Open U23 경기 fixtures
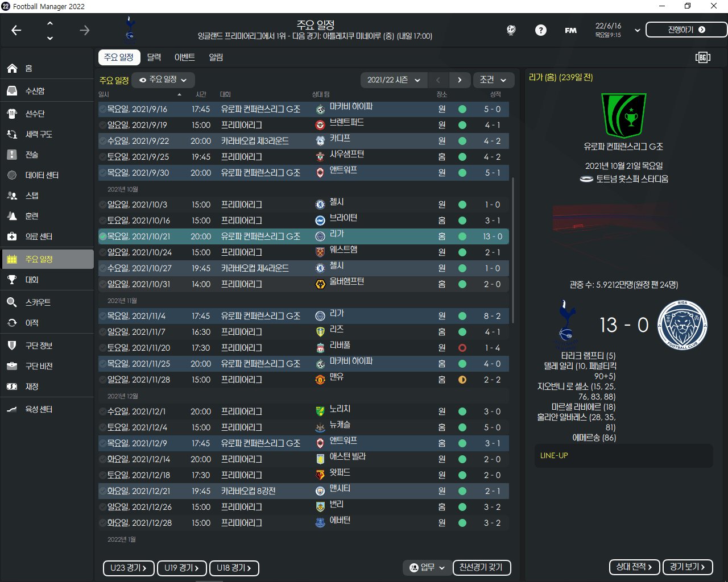Image resolution: width=728 pixels, height=582 pixels. 129,568
